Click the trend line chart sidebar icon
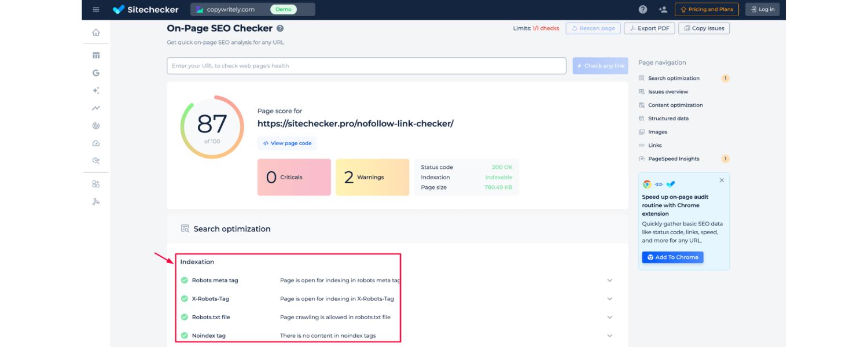 [x=96, y=108]
